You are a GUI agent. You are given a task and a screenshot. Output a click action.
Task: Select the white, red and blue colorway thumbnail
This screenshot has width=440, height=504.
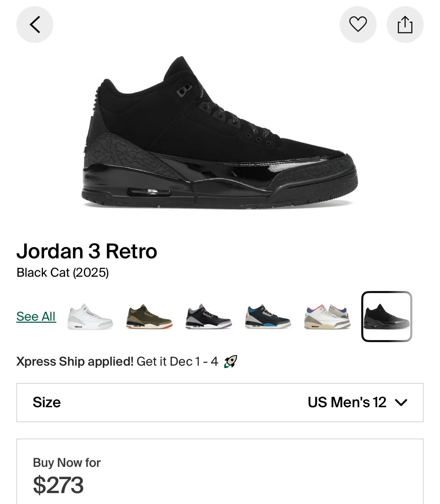click(x=327, y=317)
